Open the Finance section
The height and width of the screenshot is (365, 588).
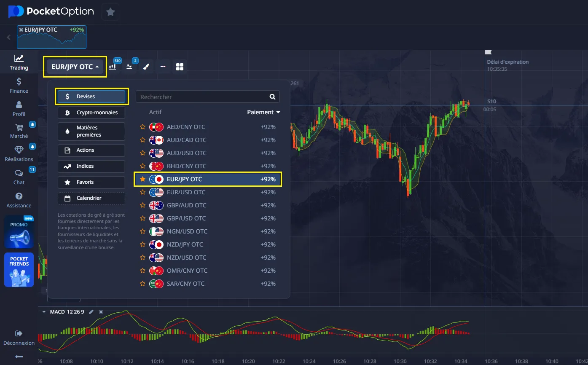pos(19,86)
